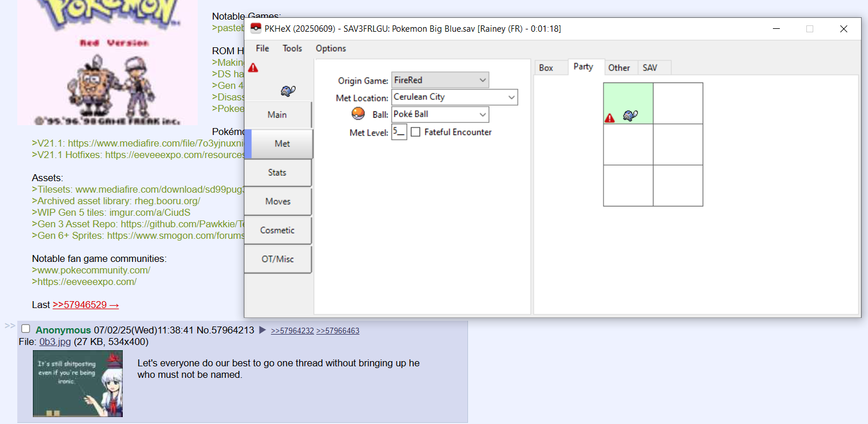
Task: Click the file size text (27 KB, 534x400)
Action: pos(111,342)
